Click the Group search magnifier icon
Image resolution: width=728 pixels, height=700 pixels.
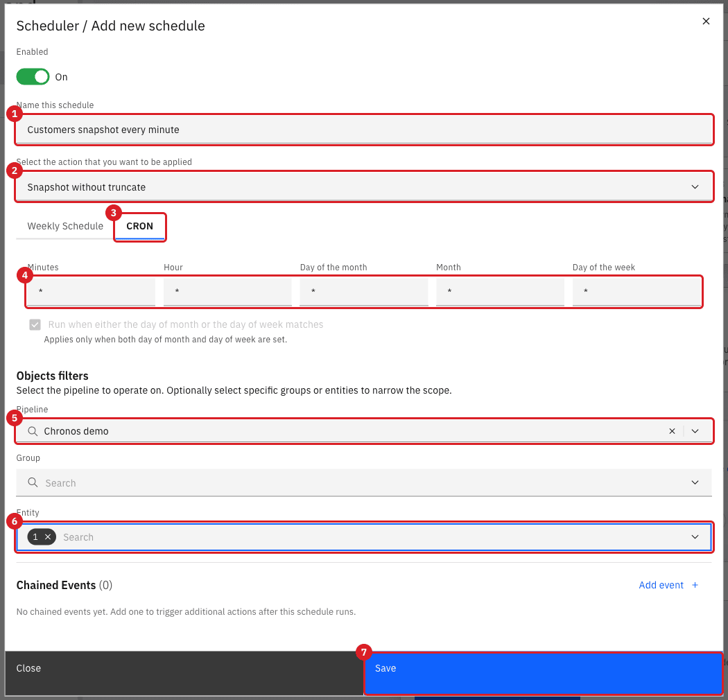pos(33,483)
